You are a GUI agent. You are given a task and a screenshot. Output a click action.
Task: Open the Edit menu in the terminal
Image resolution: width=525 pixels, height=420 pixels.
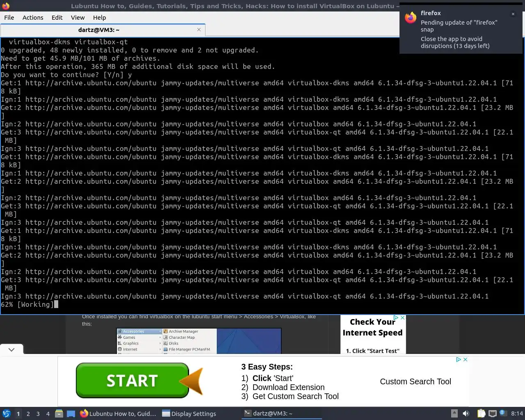pyautogui.click(x=57, y=18)
